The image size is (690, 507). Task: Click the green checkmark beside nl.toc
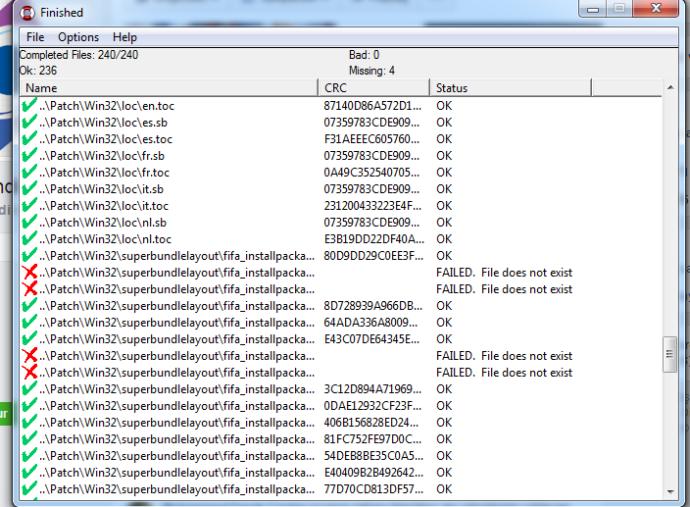(29, 239)
